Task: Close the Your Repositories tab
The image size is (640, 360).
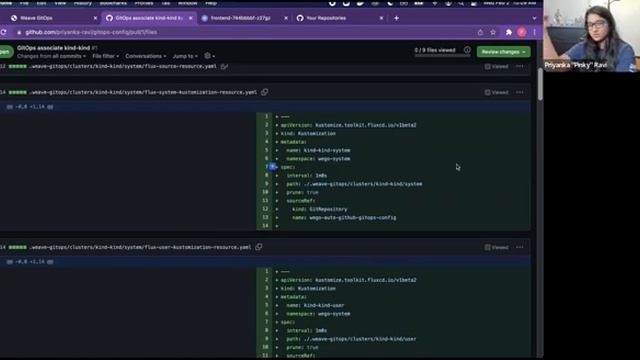Action: (381, 18)
